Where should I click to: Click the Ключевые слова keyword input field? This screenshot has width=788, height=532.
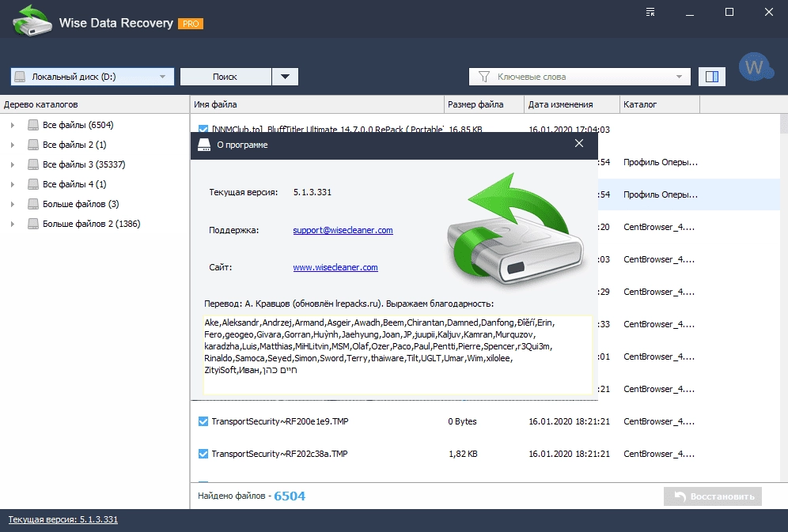tap(580, 77)
